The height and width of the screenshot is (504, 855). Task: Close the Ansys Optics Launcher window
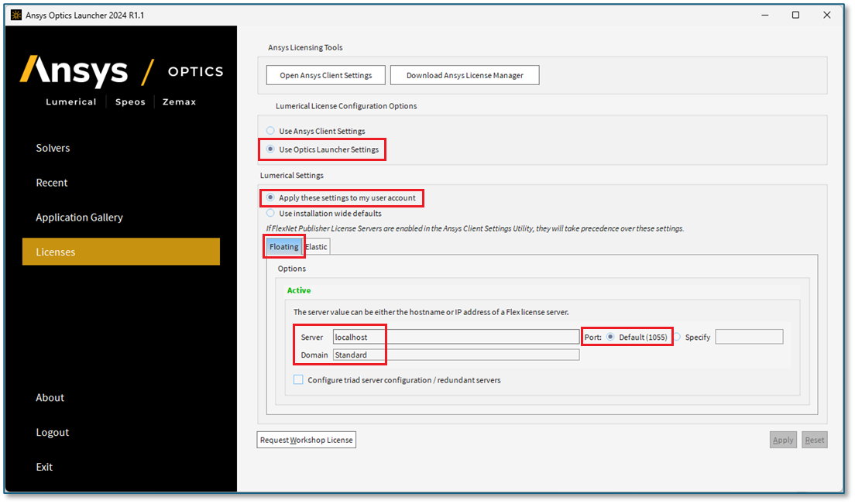click(x=826, y=15)
